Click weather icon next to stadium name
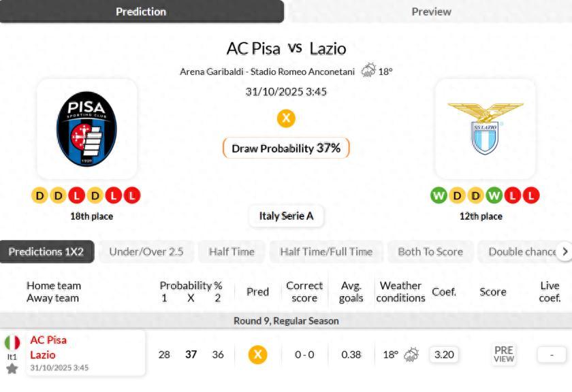Viewport: 572px width, 392px height. (368, 70)
